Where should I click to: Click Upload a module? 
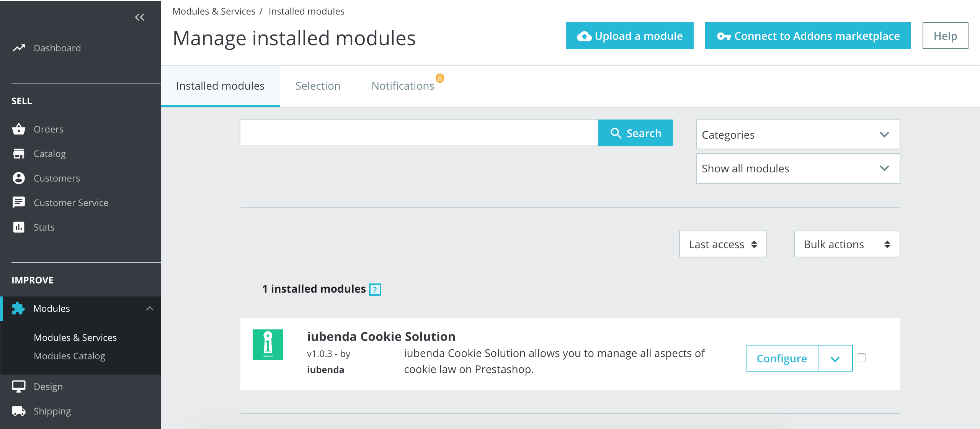coord(629,36)
